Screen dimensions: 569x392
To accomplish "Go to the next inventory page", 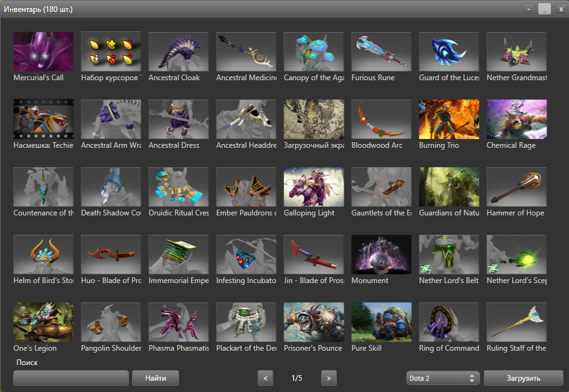I will coord(329,378).
